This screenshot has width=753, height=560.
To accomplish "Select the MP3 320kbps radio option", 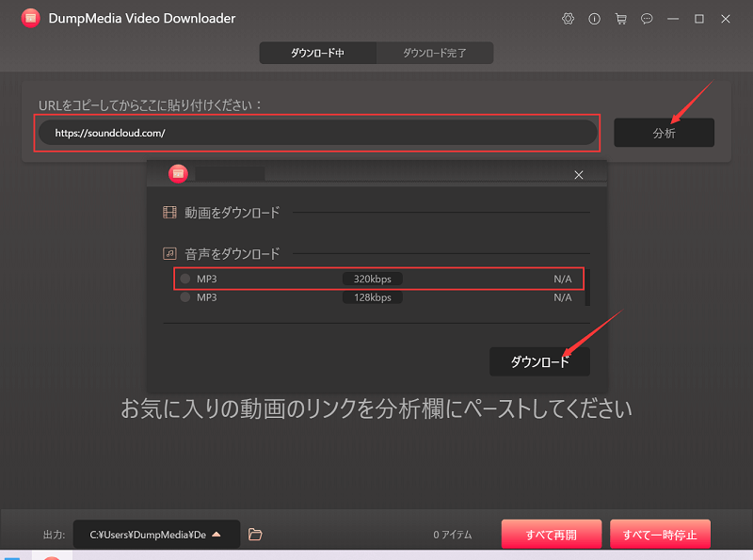I will tap(185, 279).
